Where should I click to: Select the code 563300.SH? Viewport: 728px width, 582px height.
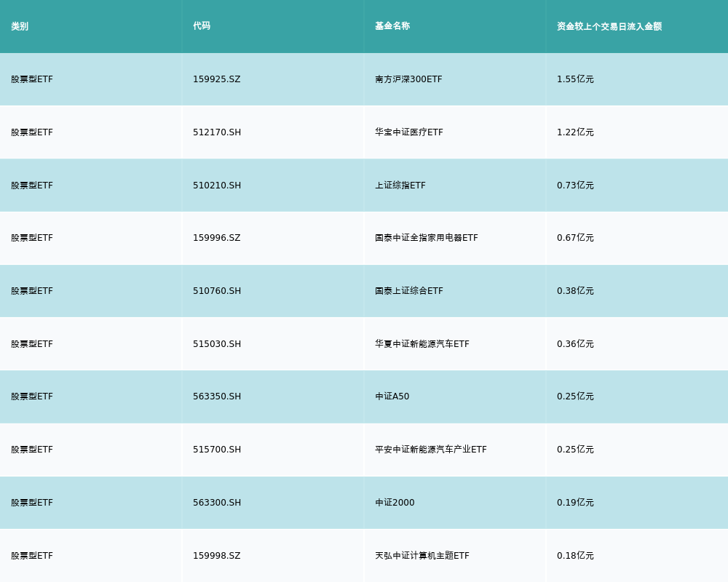point(217,503)
